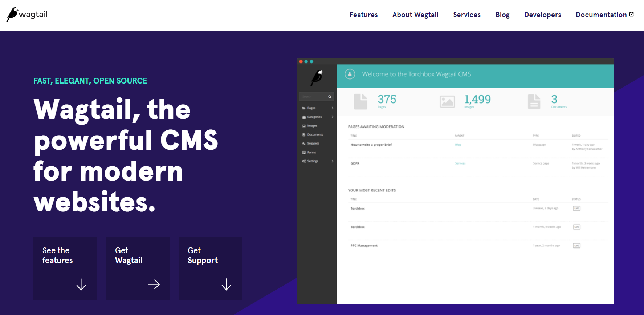
Task: Click 'Service page' type cell
Action: point(541,163)
